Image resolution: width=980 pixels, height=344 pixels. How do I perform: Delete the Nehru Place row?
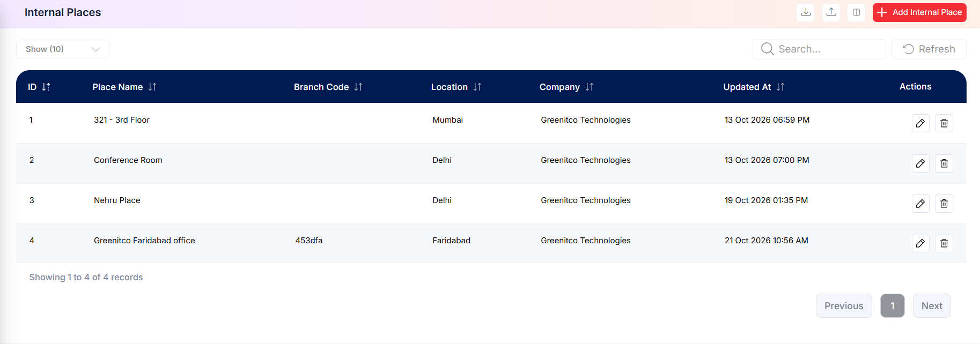coord(944,204)
